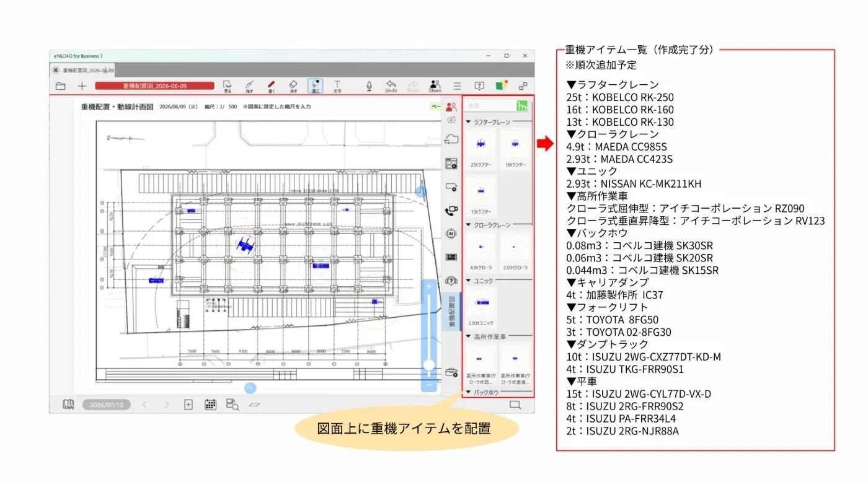Click the green and red app icon in toolbar
The height and width of the screenshot is (482, 868).
click(x=502, y=85)
